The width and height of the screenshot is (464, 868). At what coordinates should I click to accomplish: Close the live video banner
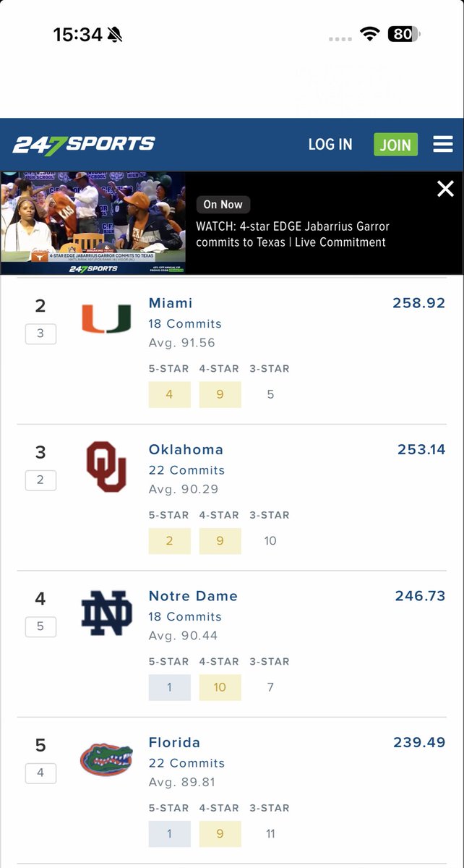[x=445, y=190]
